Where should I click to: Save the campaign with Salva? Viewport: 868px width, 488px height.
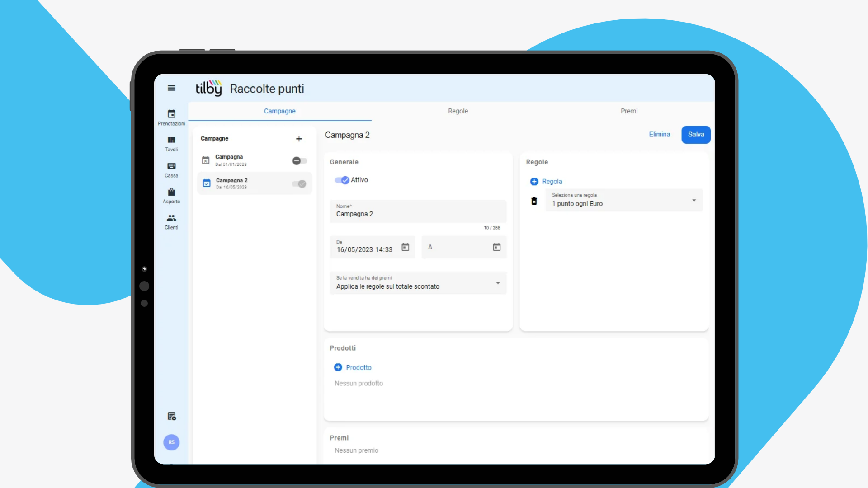pyautogui.click(x=696, y=135)
